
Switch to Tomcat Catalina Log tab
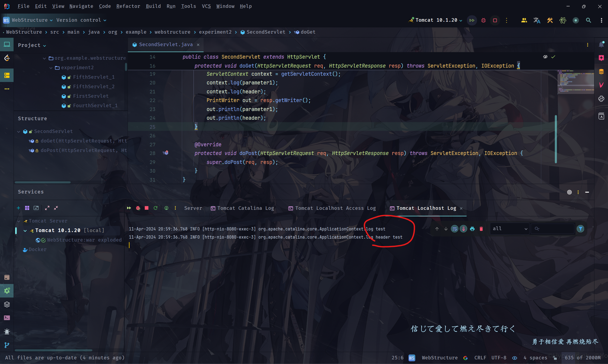tap(242, 208)
